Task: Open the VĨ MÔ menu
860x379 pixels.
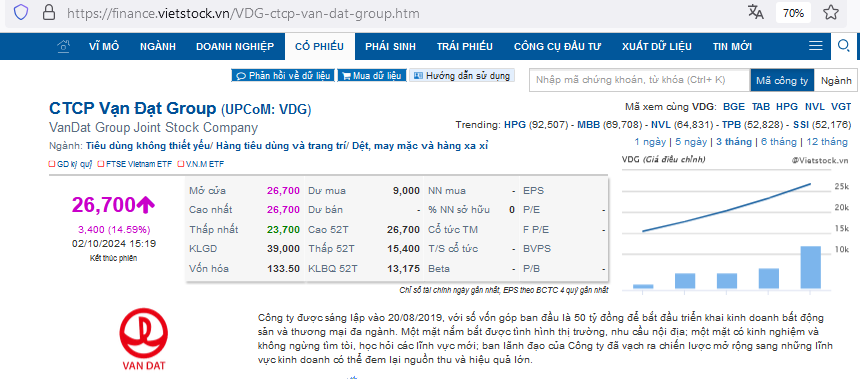Action: click(104, 47)
